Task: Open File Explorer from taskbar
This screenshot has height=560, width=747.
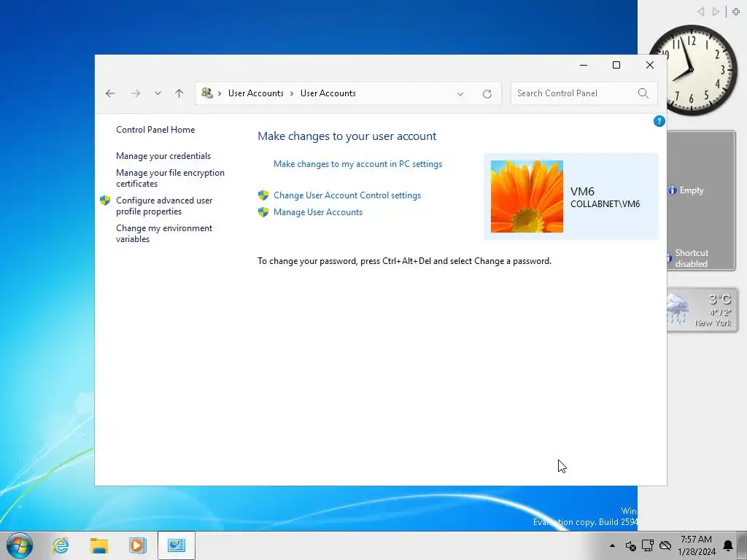Action: (x=99, y=545)
